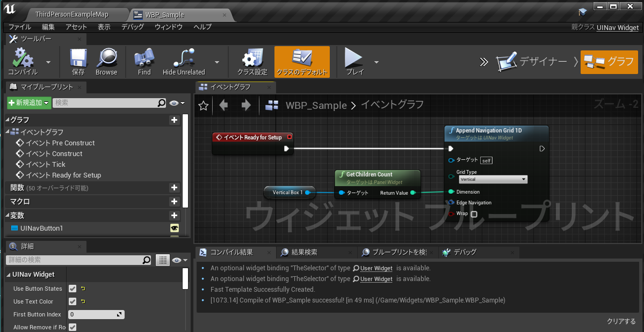Select イベント Tick entry
The width and height of the screenshot is (644, 332).
click(41, 164)
